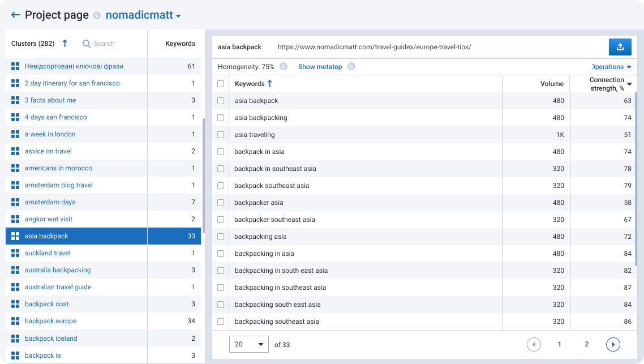This screenshot has width=644, height=364.
Task: Jump to page 2 of keywords
Action: click(586, 344)
